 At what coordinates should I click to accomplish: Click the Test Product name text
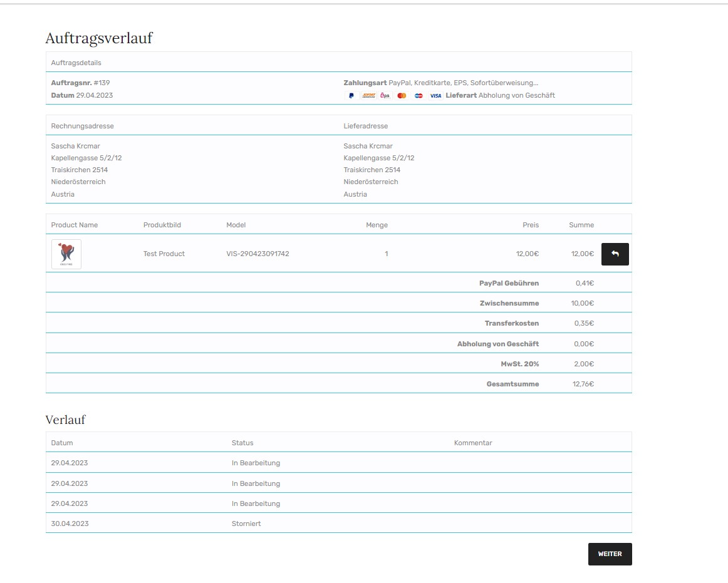[x=164, y=254]
